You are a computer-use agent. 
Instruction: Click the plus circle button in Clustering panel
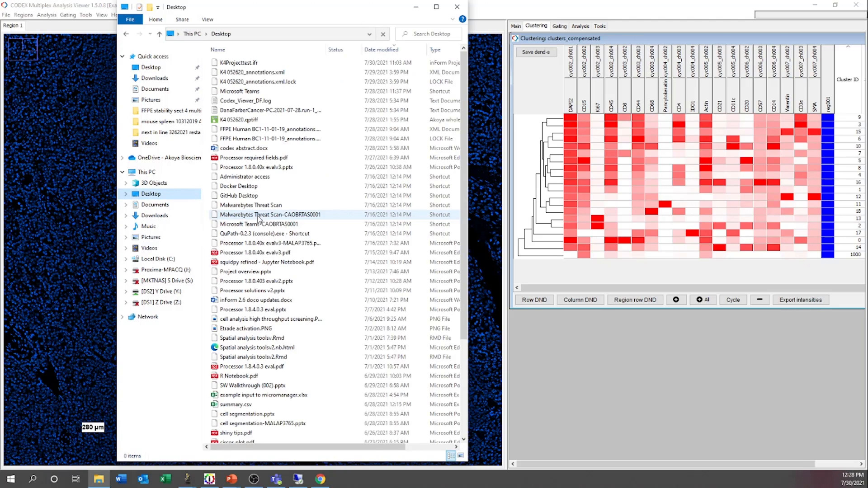point(676,300)
